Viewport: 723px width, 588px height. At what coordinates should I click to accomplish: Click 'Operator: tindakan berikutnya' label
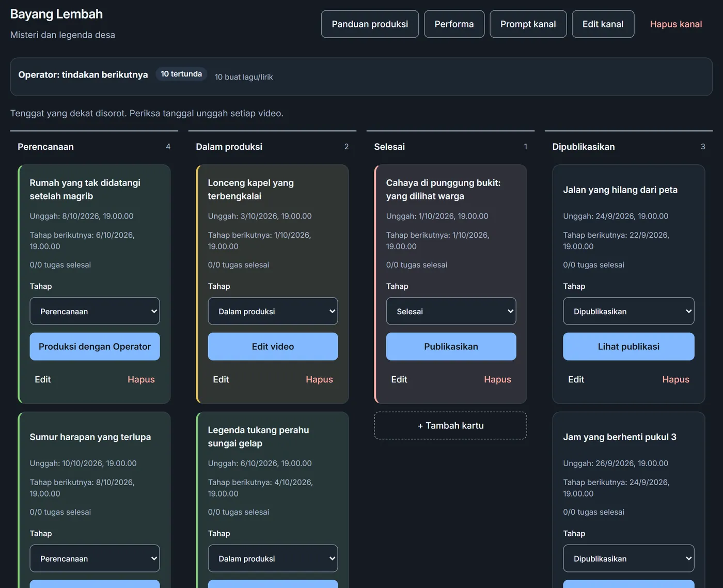tap(83, 74)
